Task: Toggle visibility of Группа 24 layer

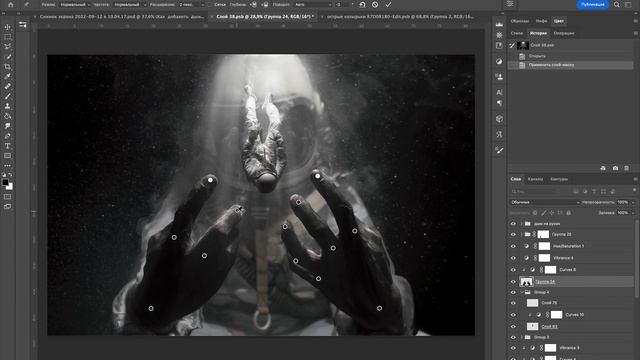Action: click(513, 282)
